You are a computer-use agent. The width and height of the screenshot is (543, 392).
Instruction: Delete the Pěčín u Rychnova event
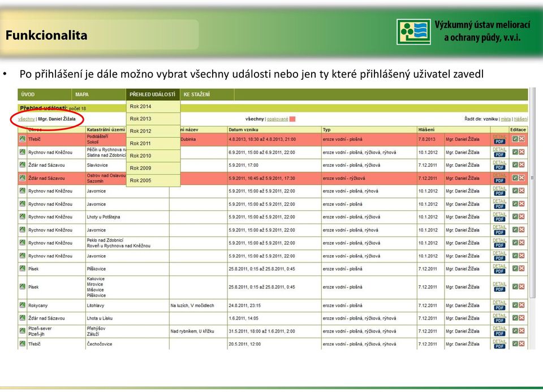(x=522, y=152)
